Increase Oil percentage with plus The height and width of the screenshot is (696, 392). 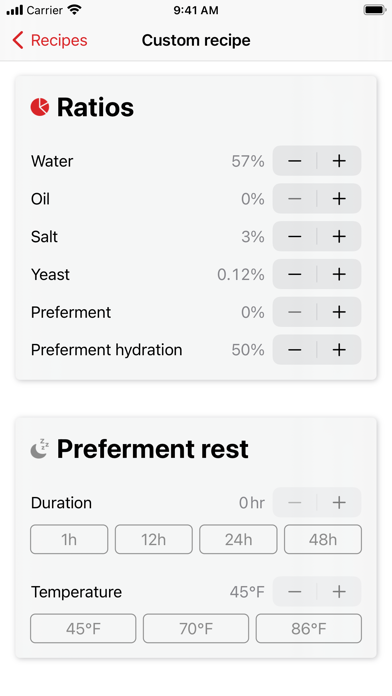click(339, 198)
